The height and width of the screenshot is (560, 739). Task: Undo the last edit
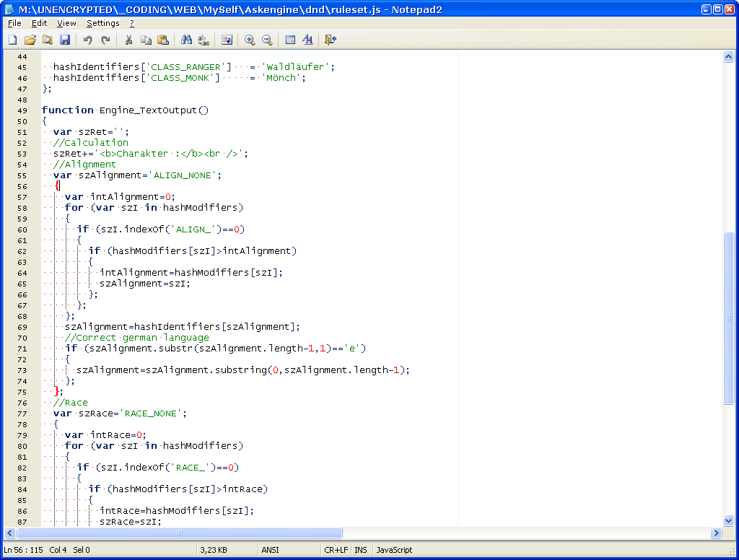pyautogui.click(x=87, y=40)
